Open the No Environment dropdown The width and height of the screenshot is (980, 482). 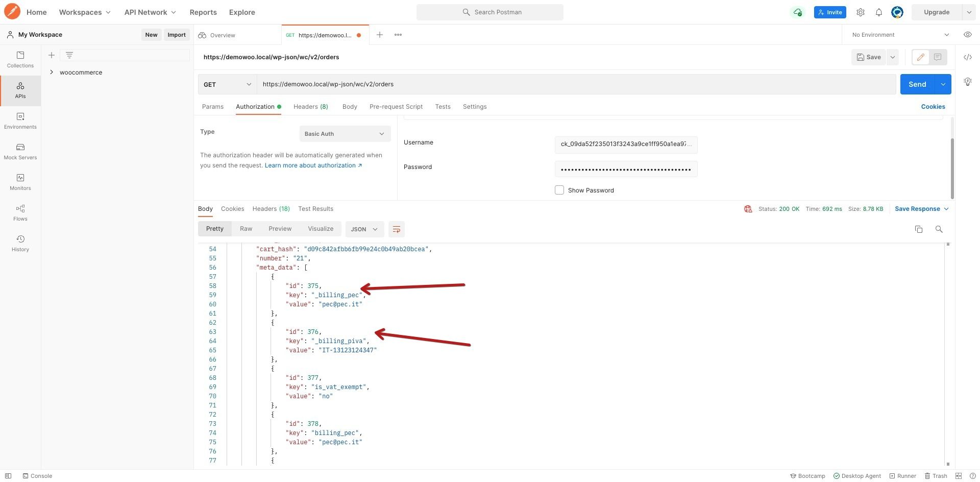[x=900, y=35]
